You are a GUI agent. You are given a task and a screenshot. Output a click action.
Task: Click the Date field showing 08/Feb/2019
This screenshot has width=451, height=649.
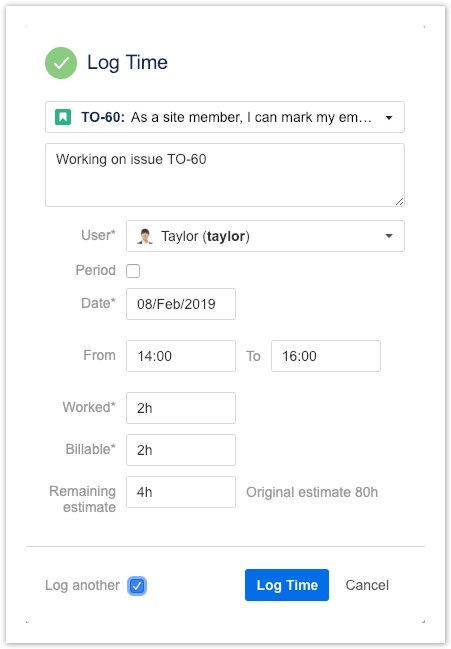pos(181,304)
